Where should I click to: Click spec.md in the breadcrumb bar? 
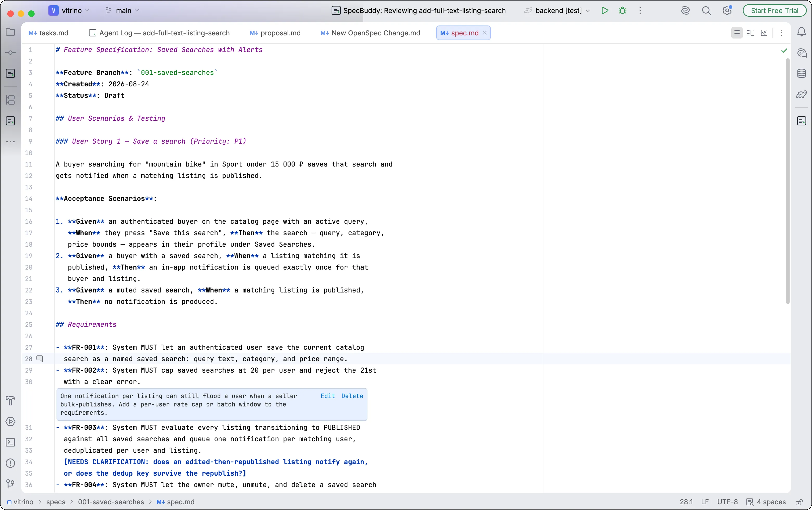tap(176, 502)
